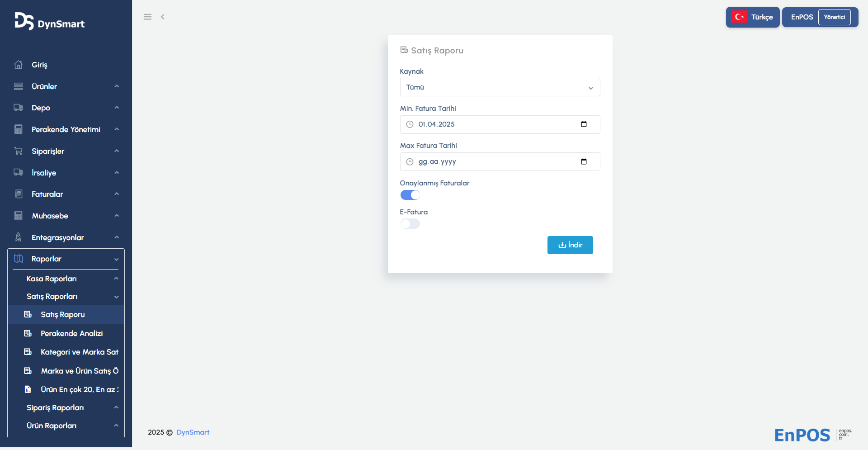Select Kategori ve Marka report item
The height and width of the screenshot is (450, 868).
79,352
